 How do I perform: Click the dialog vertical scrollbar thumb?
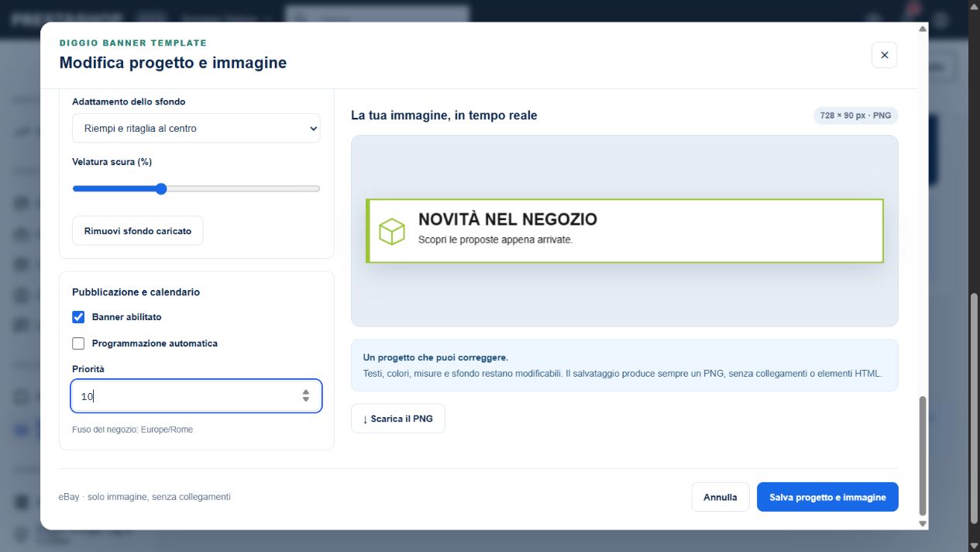922,456
